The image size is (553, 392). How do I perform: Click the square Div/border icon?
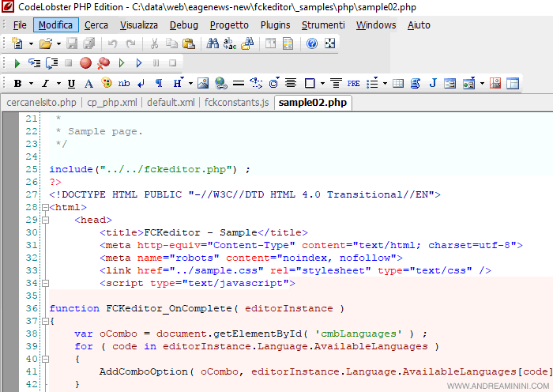tap(310, 84)
